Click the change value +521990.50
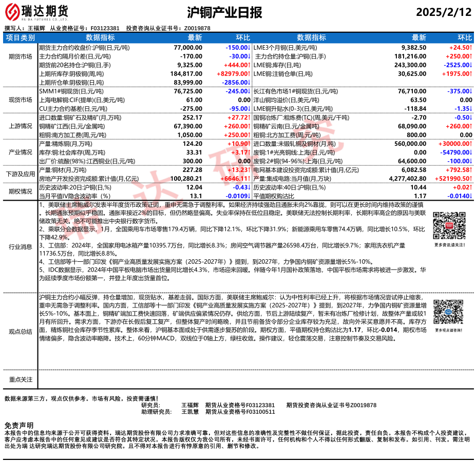Viewport: 476px width, 462px height. point(453,179)
